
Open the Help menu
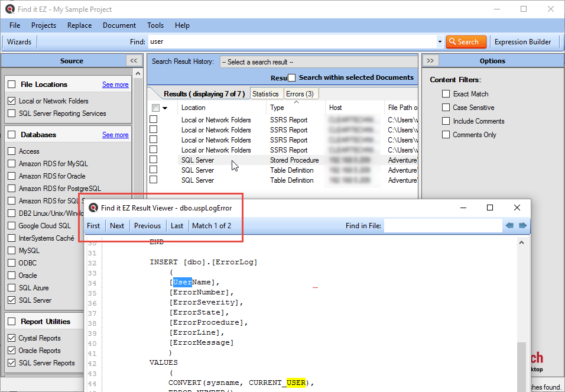(x=182, y=25)
